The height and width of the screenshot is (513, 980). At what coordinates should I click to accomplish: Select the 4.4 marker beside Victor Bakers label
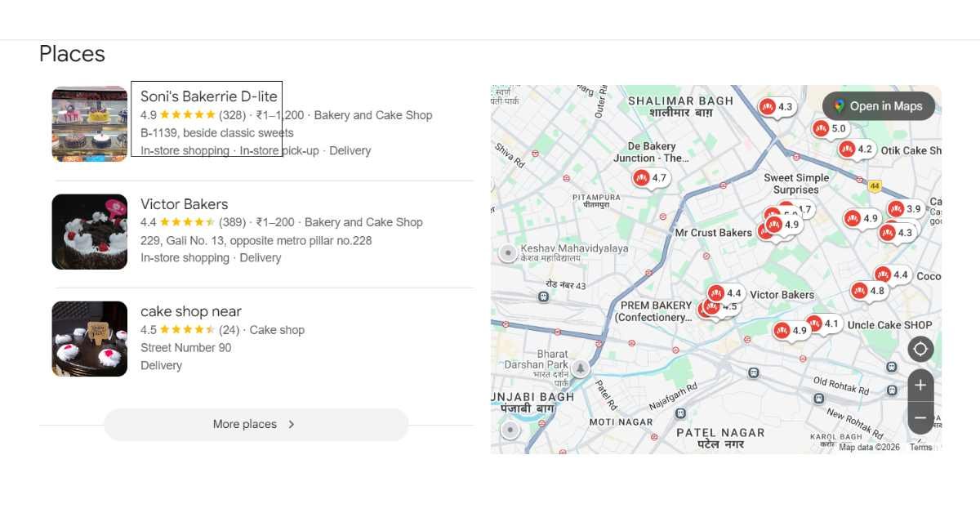[725, 293]
